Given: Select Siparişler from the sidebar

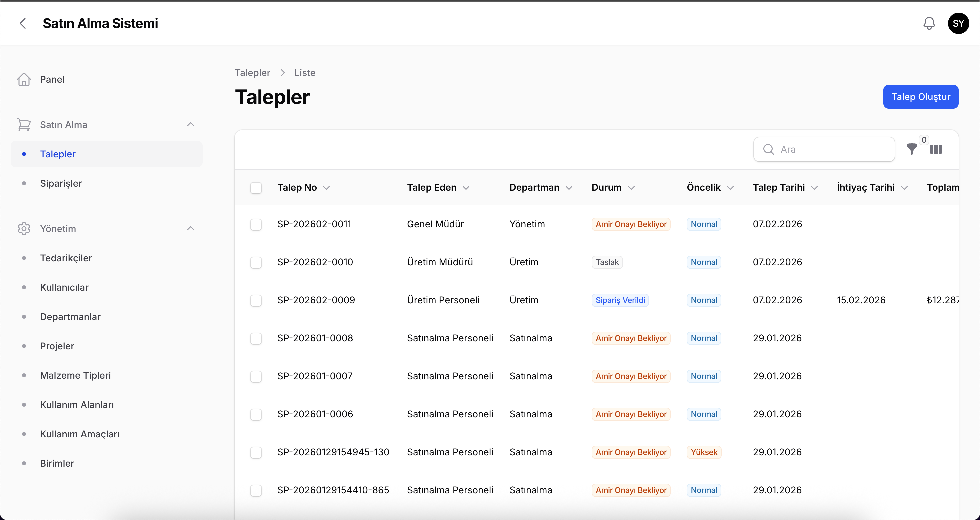Looking at the screenshot, I should click(x=61, y=183).
